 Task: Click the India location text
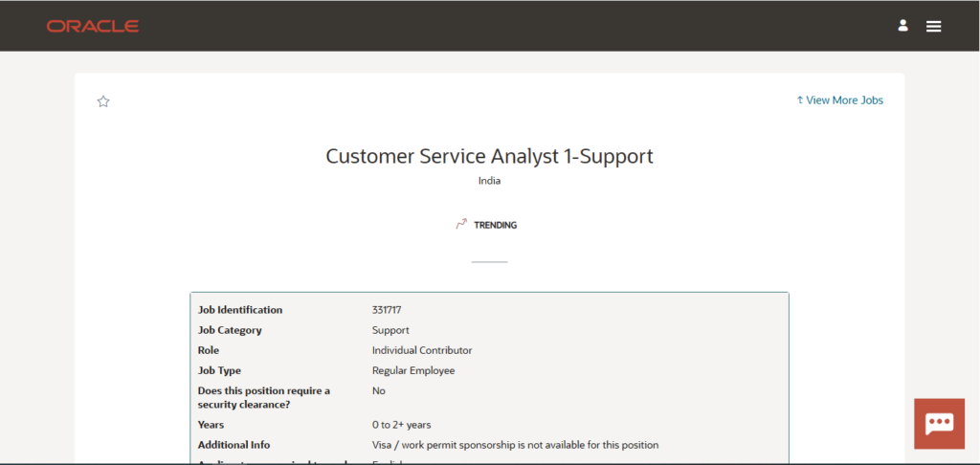point(489,181)
